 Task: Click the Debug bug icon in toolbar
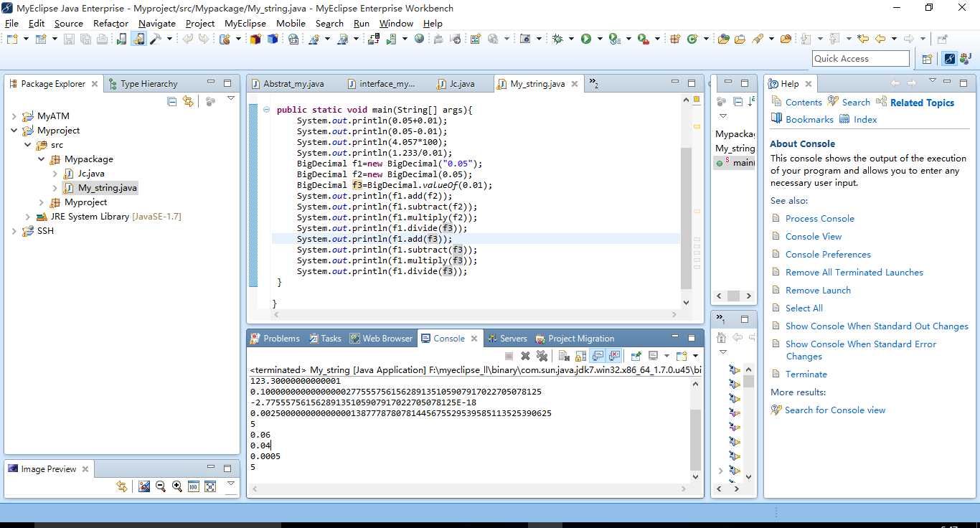click(557, 39)
